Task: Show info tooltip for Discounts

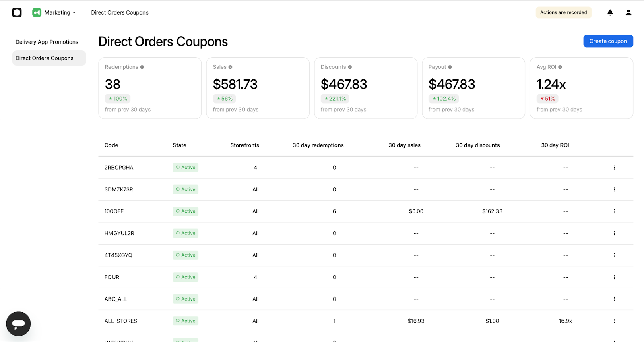Action: (x=350, y=67)
